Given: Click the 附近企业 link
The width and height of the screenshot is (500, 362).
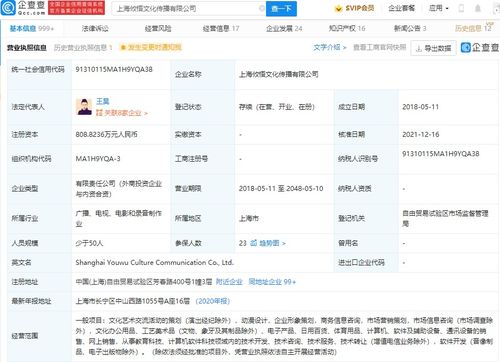Looking at the screenshot, I should pyautogui.click(x=229, y=282).
